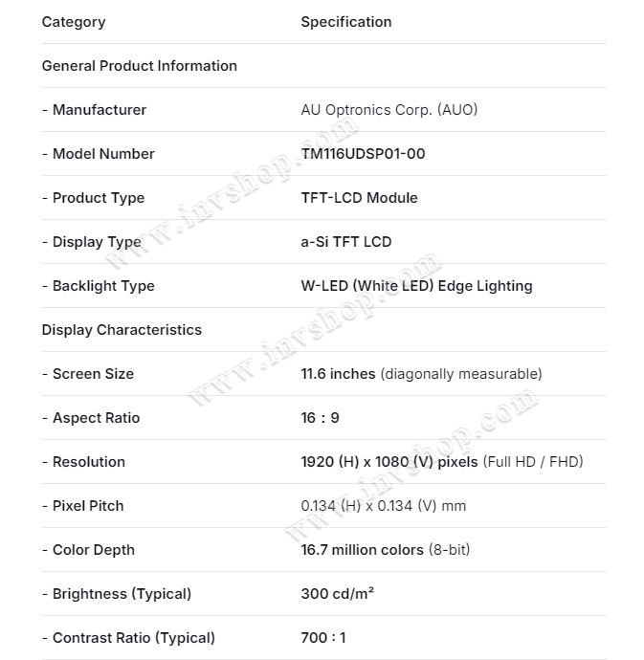Click the Specification column header
This screenshot has width=644, height=660.
pyautogui.click(x=346, y=22)
